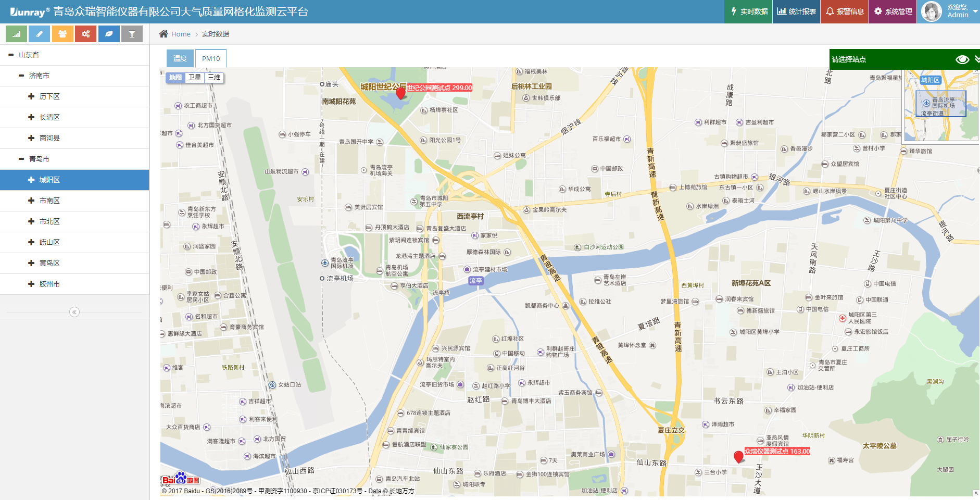
Task: Click the red marker at 众瑞仪器测试点
Action: coord(738,457)
